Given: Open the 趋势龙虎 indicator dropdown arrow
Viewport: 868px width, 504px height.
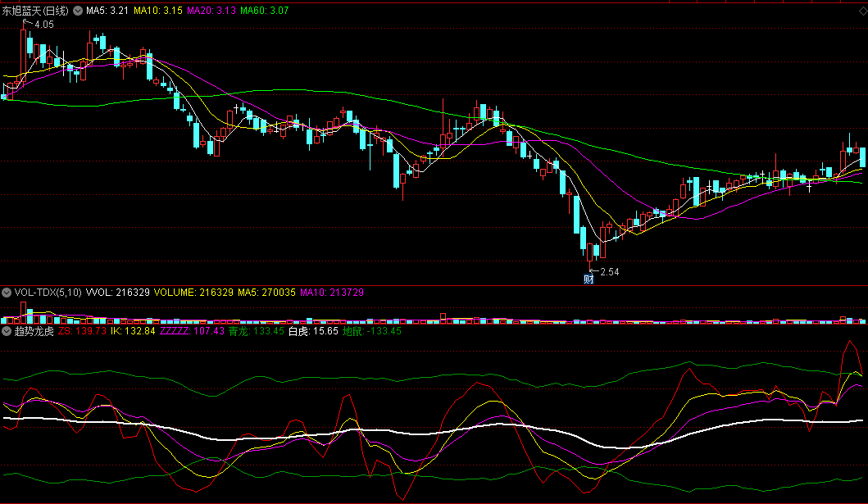Looking at the screenshot, I should [x=7, y=331].
